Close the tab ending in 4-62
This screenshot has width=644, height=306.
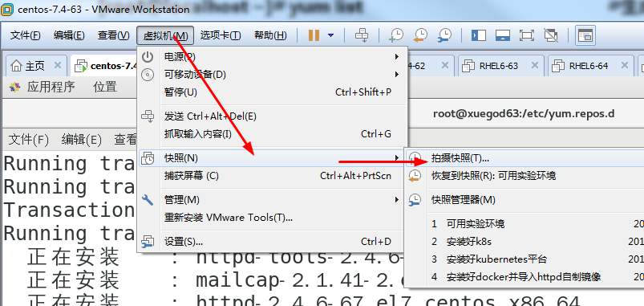[445, 65]
